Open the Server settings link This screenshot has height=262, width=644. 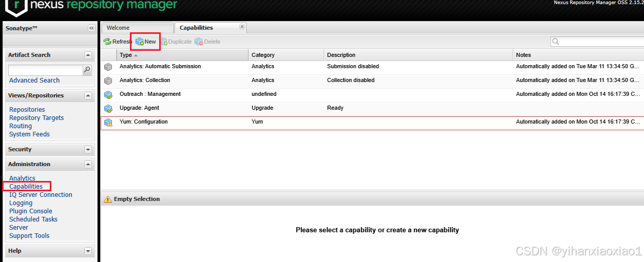pos(18,228)
